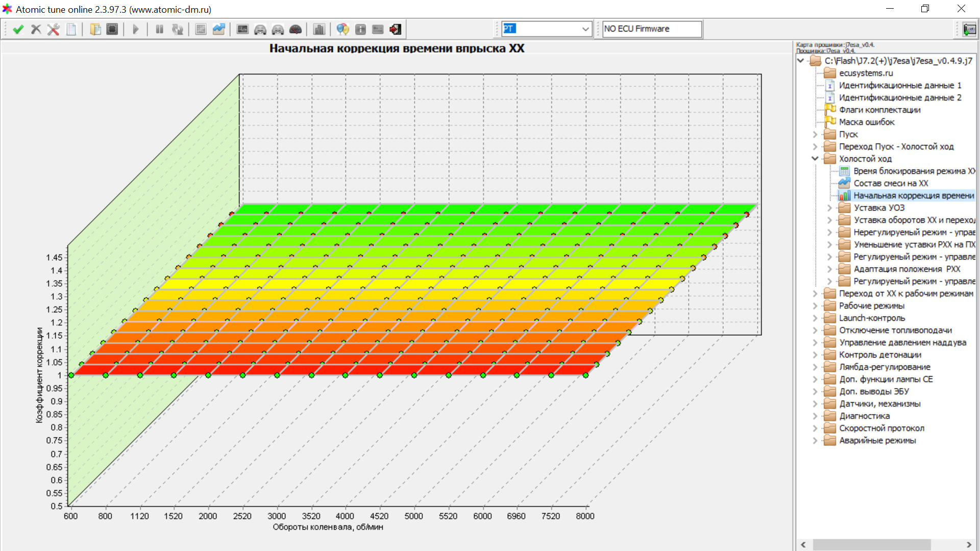The height and width of the screenshot is (551, 980).
Task: Click the tree scrollbar right arrow
Action: (969, 545)
